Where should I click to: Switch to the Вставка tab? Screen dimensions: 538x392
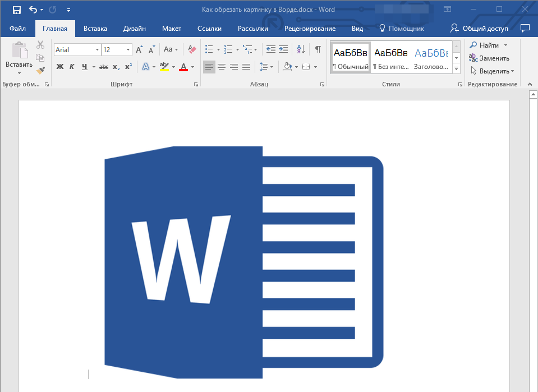coord(95,29)
